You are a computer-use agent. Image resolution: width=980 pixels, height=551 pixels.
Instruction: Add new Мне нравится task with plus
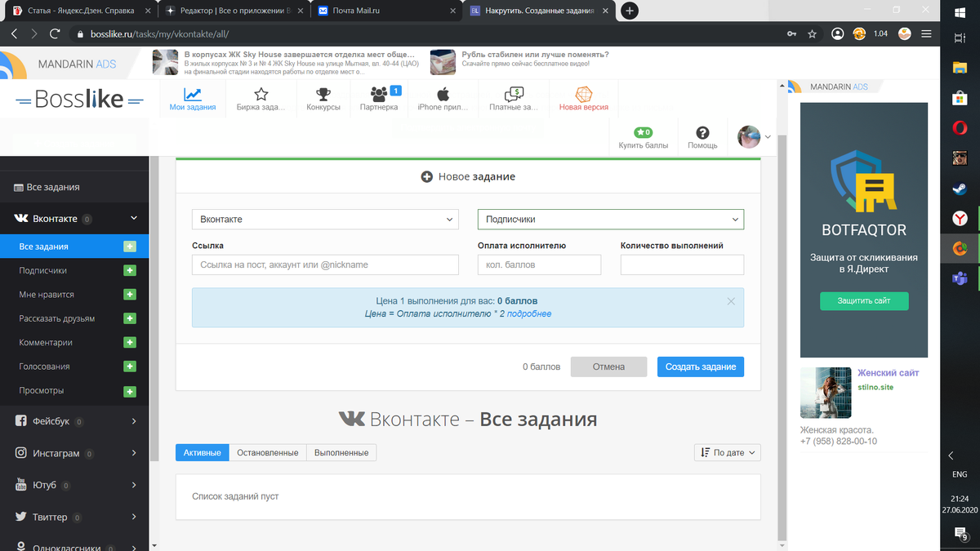click(x=130, y=295)
